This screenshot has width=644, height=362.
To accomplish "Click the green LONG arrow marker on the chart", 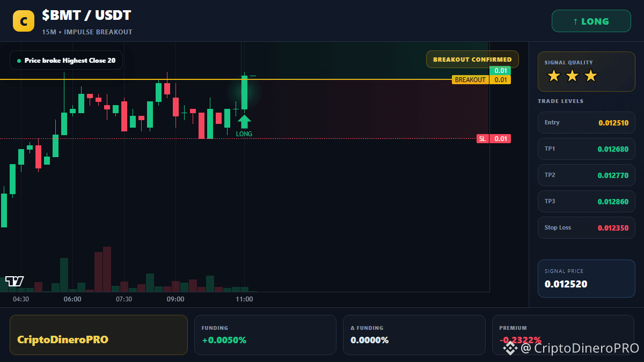I will click(244, 122).
